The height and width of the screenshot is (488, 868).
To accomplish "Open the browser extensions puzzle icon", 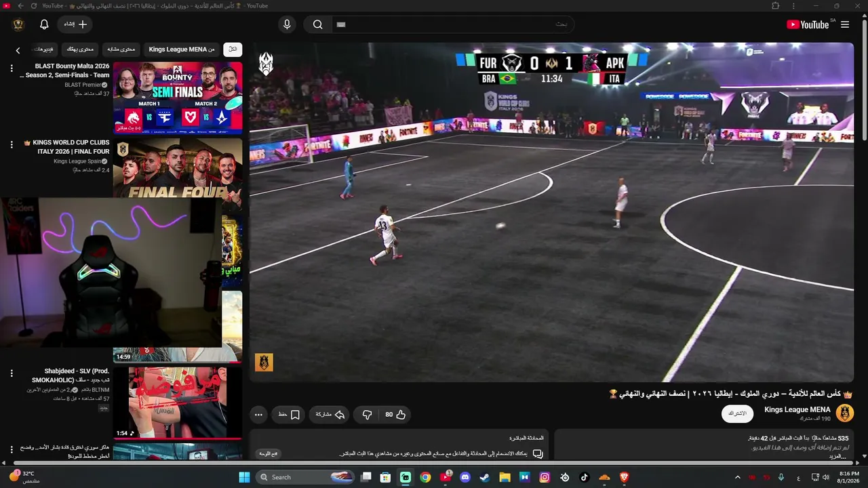I will coord(776,6).
